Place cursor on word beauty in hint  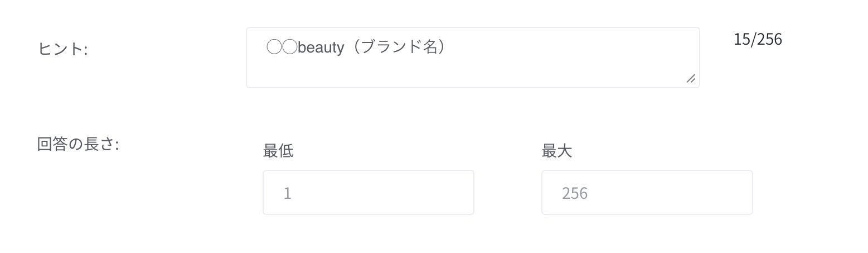(321, 47)
